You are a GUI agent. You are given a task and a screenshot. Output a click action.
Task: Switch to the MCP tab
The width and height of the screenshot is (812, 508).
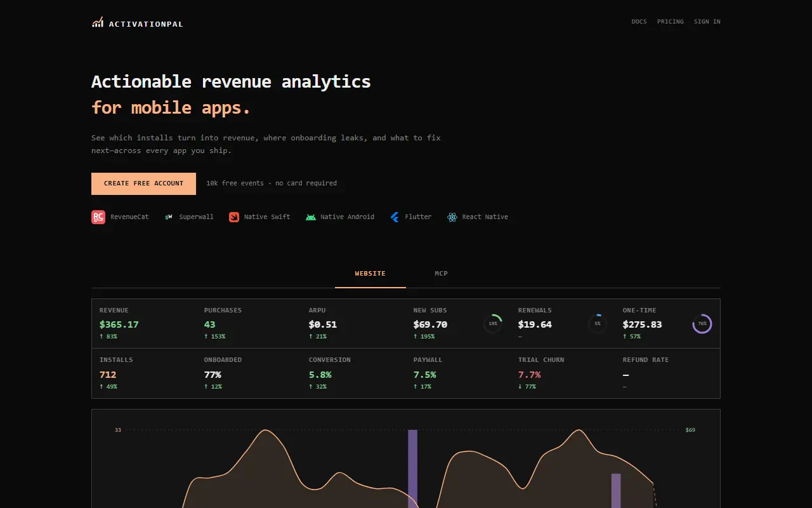pos(442,274)
